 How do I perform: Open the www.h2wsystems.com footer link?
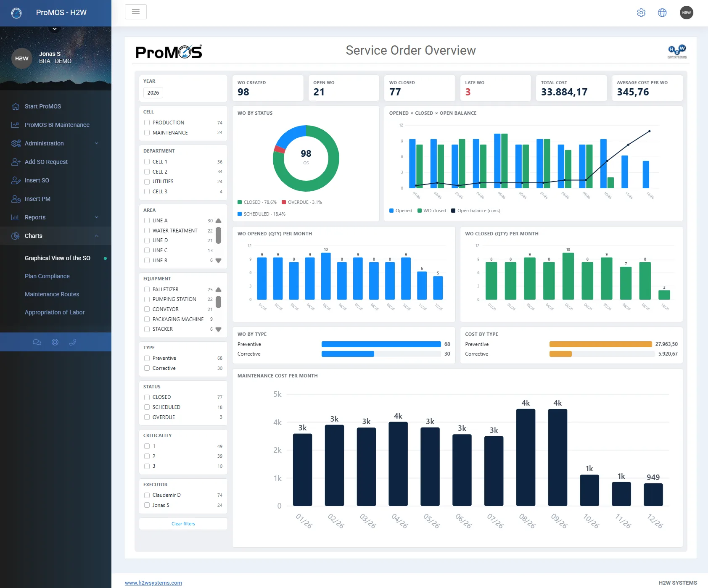pos(153,583)
